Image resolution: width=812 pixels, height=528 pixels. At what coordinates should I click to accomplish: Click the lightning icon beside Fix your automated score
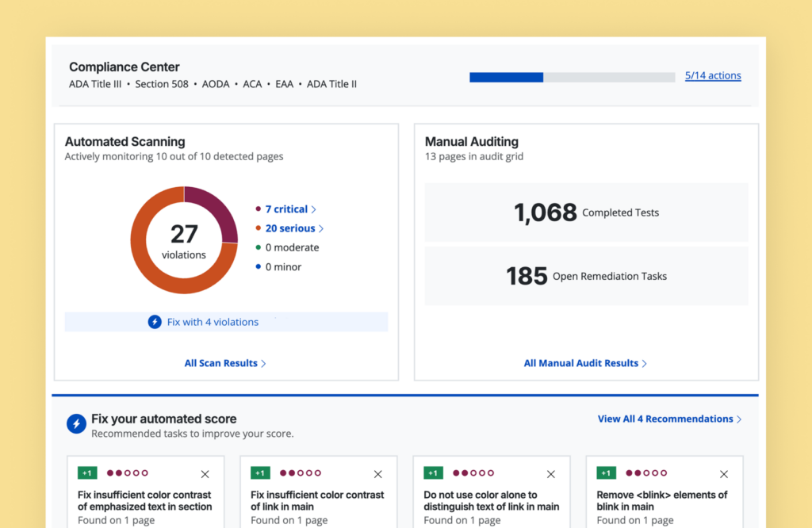pyautogui.click(x=76, y=423)
